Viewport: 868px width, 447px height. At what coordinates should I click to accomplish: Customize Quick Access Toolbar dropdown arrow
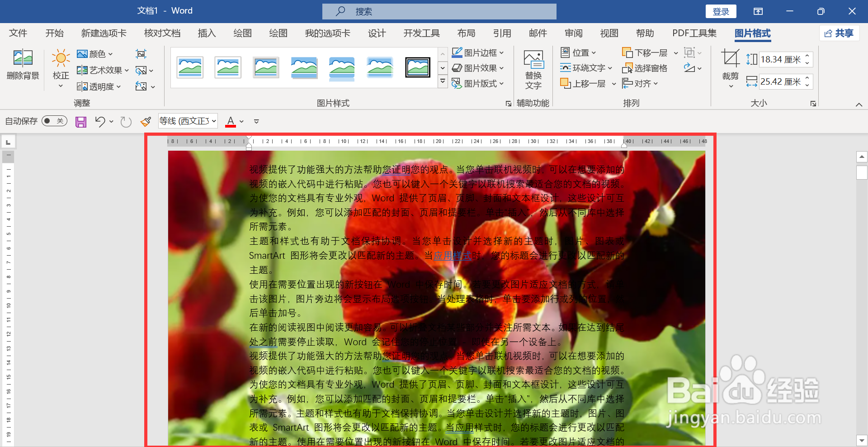pyautogui.click(x=256, y=121)
